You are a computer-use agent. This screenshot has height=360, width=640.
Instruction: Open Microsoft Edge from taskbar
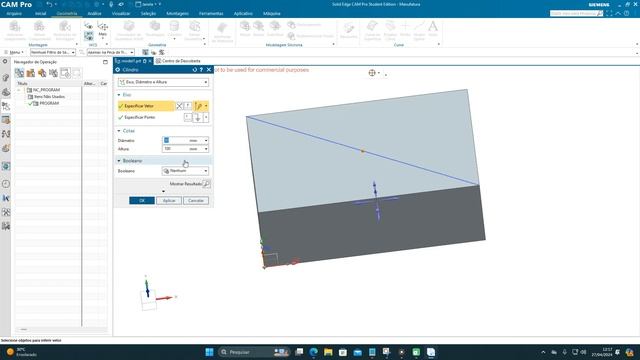coord(313,352)
